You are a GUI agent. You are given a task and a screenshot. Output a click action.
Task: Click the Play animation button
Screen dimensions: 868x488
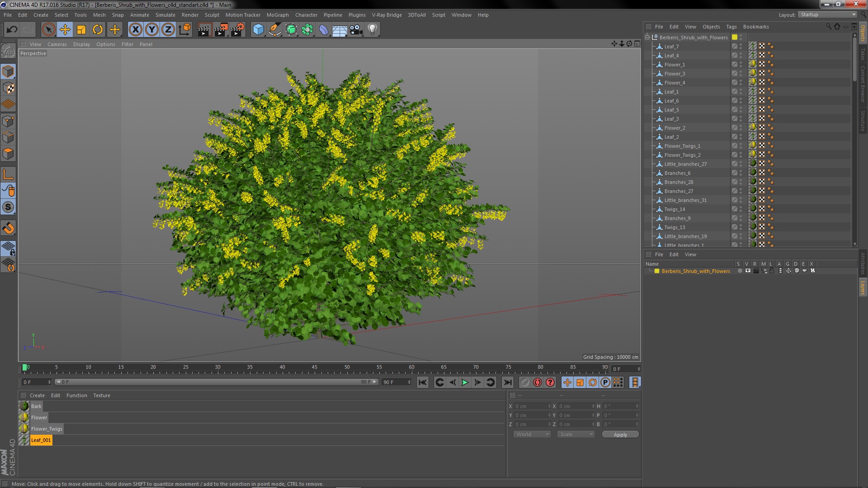(464, 382)
